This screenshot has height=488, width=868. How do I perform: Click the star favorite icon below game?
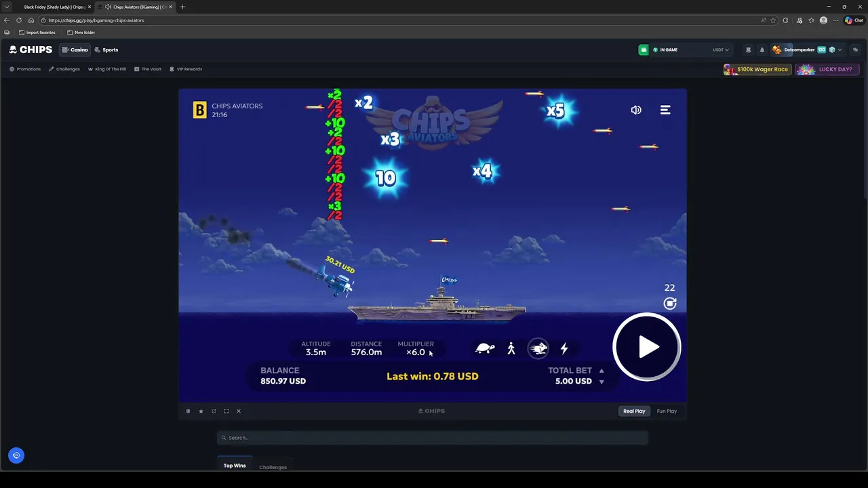(x=201, y=411)
